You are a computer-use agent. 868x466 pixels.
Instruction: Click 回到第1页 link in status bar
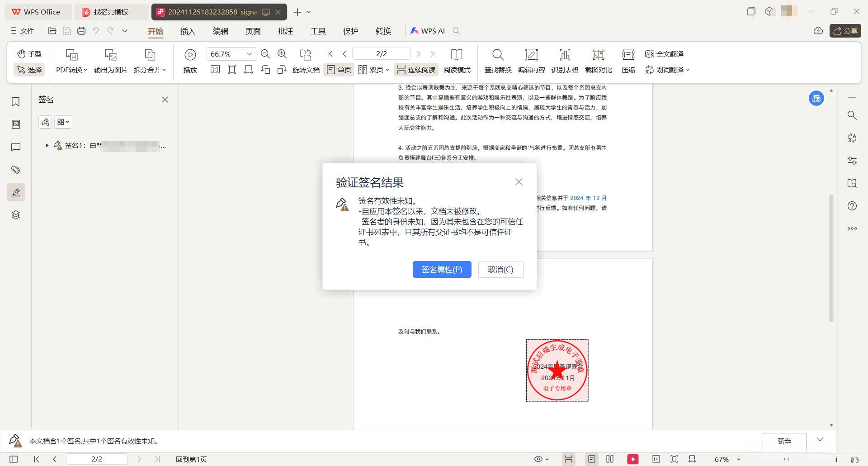coord(191,459)
